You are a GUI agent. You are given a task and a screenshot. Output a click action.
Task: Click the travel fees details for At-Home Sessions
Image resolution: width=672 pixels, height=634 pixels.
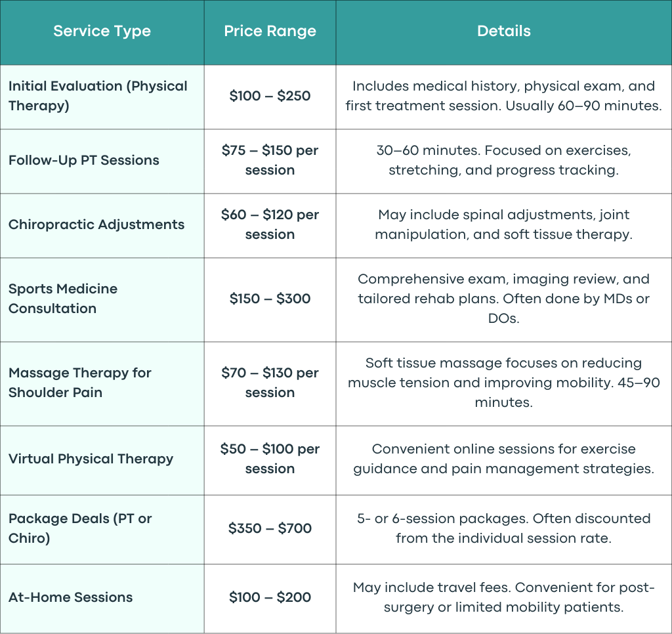503,599
